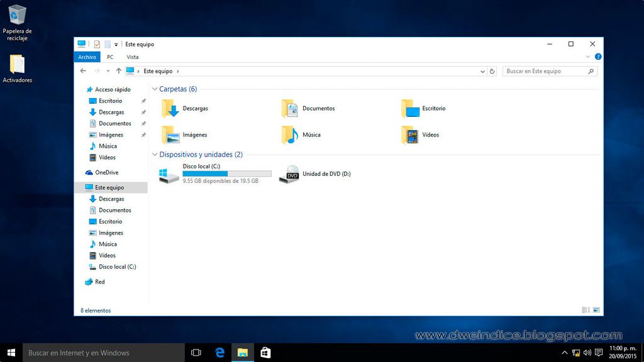Open the recent locations dropdown arrow
This screenshot has width=644, height=362.
[x=108, y=72]
